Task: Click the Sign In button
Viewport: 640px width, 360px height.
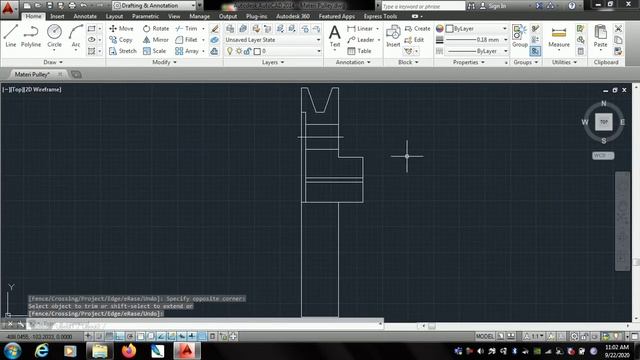Action: [493, 6]
